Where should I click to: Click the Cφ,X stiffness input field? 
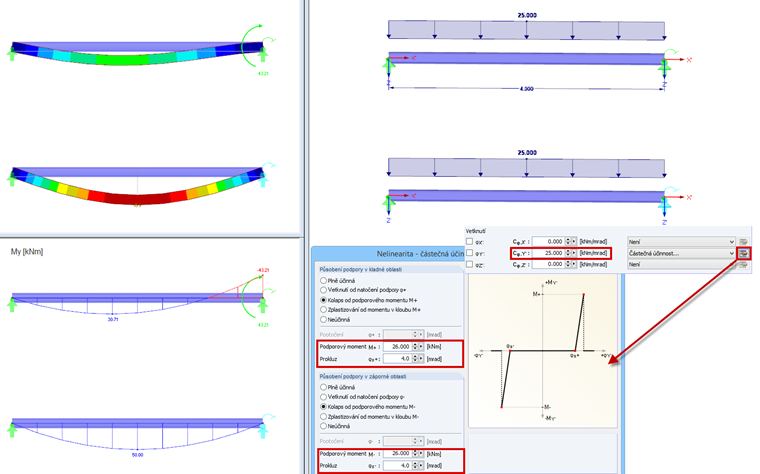point(548,241)
